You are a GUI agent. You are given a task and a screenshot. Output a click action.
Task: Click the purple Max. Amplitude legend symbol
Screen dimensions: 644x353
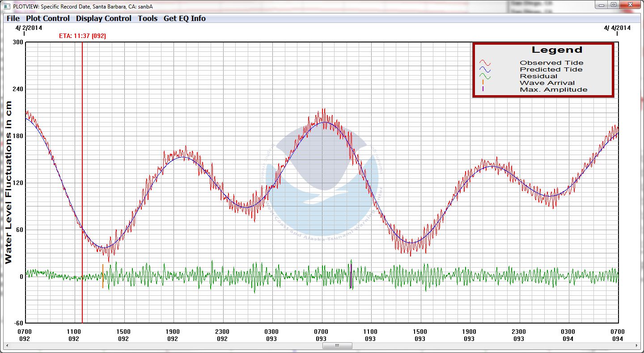[x=483, y=89]
